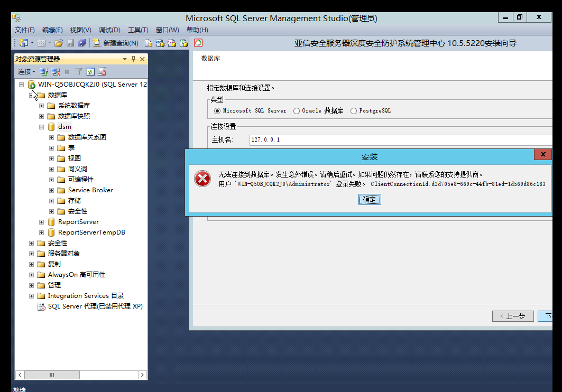Image resolution: width=562 pixels, height=392 pixels.
Task: Click the 确定 button in the error dialog
Action: (x=370, y=199)
